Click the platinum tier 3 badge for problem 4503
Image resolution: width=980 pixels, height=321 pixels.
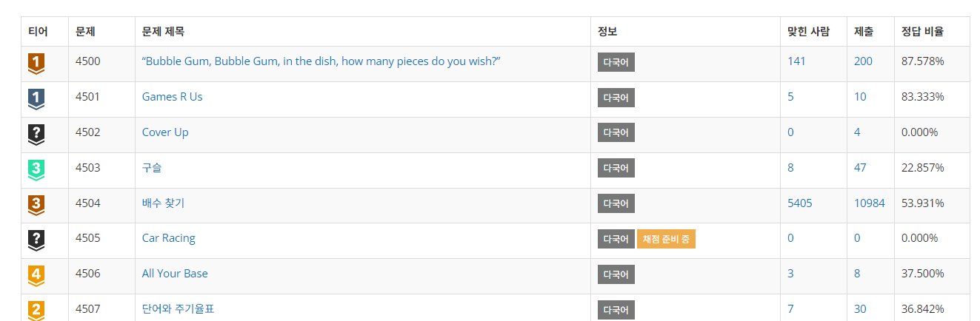coord(36,169)
